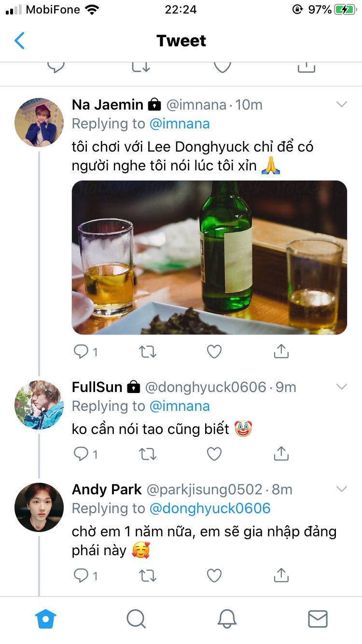Open options chevron on Na Jaemin's tweet
362x644 pixels.
coord(342,104)
